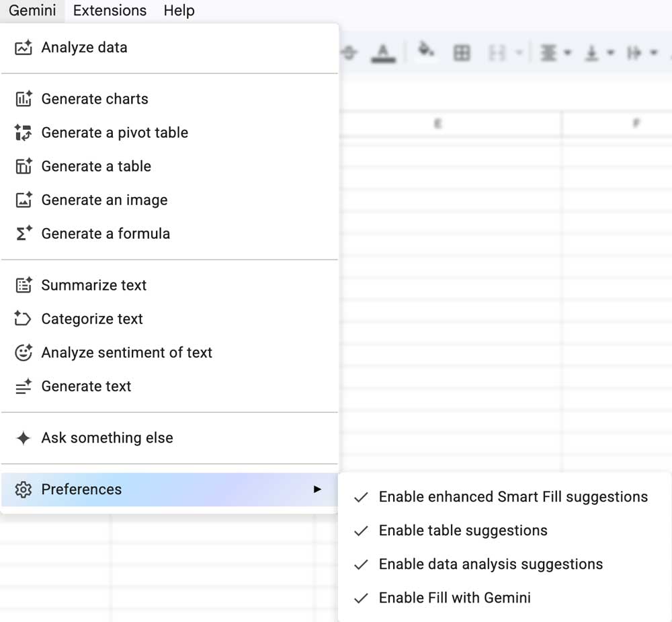Choose Generate a pivot table
Image resolution: width=672 pixels, height=622 pixels.
tap(170, 132)
